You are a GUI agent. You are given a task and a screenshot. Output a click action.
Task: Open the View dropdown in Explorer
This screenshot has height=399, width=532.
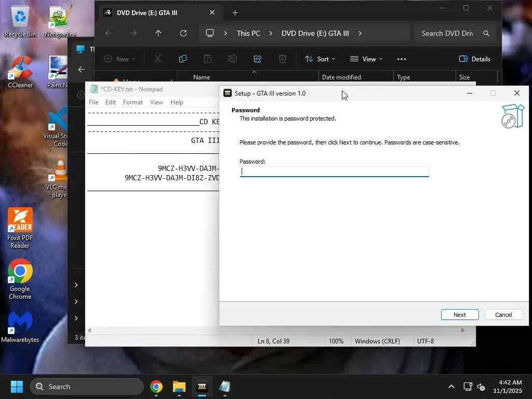[x=366, y=59]
